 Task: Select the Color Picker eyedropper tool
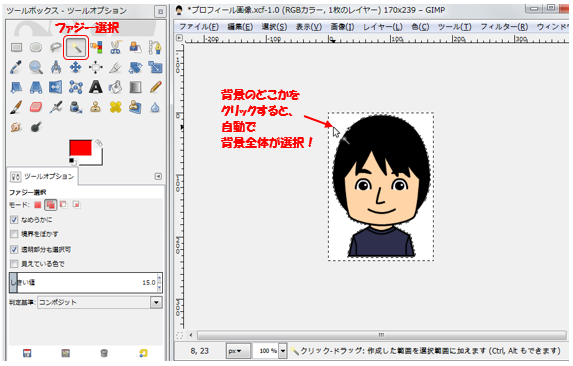[16, 67]
